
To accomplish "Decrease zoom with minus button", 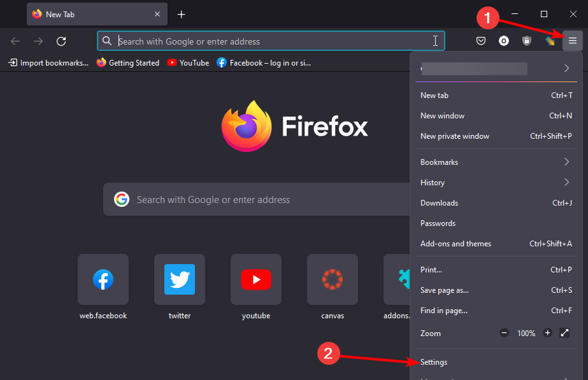I will coord(505,333).
